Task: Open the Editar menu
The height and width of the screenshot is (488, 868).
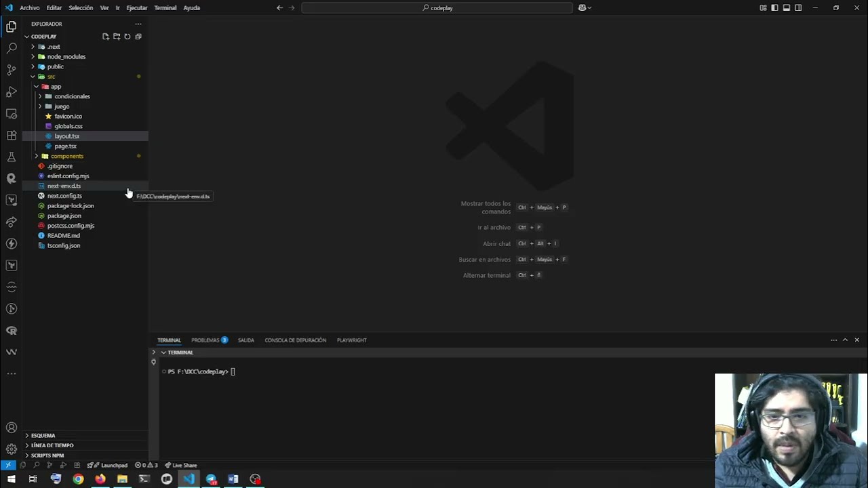Action: click(x=54, y=8)
